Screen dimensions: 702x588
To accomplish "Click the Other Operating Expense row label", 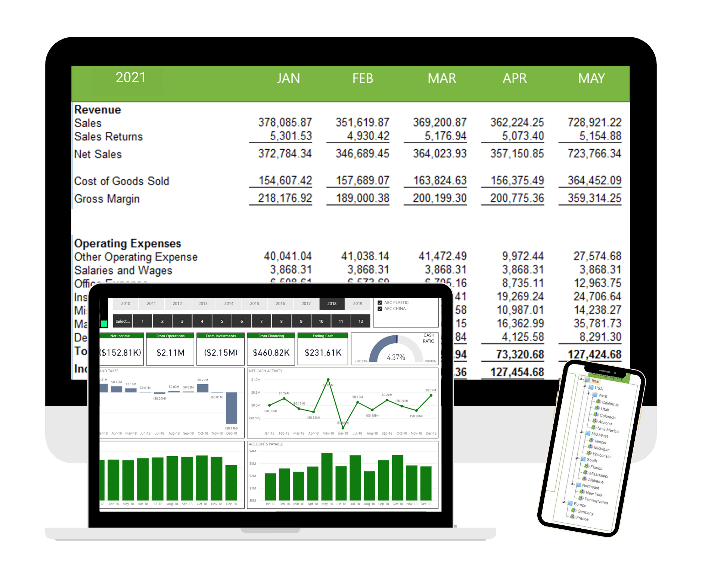I will tap(136, 257).
